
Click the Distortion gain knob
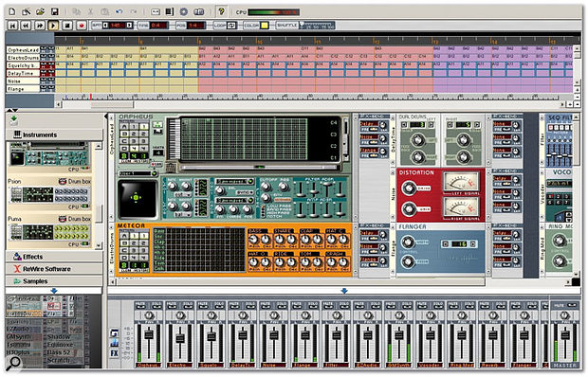(x=408, y=208)
